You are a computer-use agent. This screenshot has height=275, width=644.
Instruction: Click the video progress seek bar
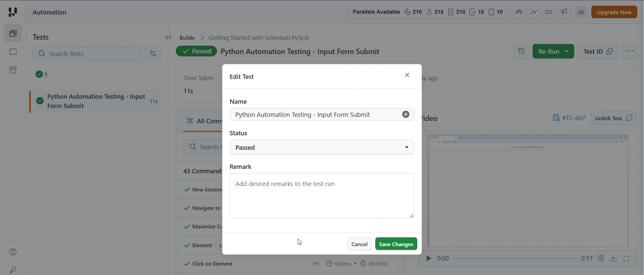[x=515, y=259]
